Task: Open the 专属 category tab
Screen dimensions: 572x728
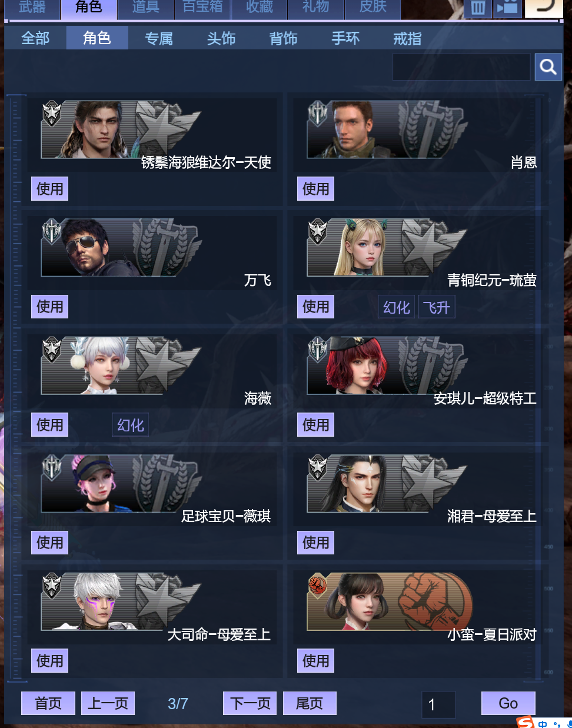Action: (159, 39)
